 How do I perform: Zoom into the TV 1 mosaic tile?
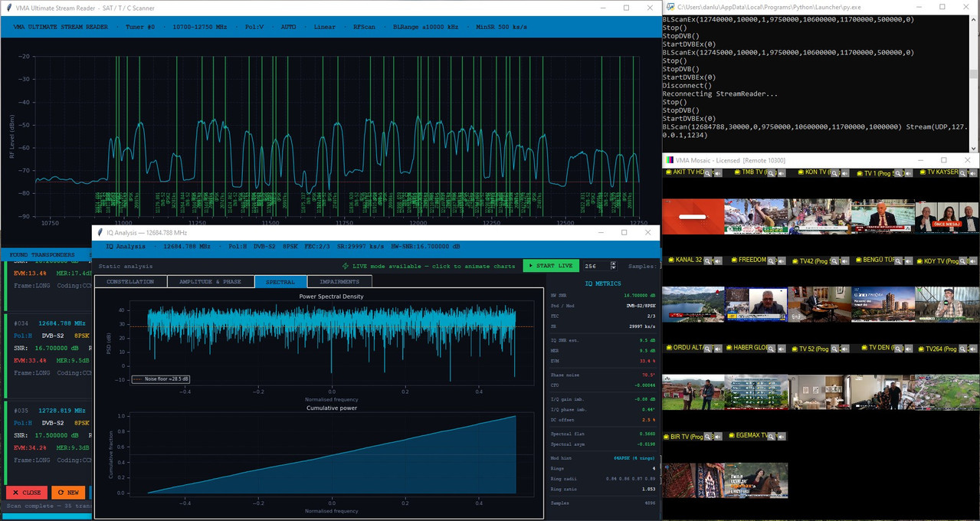(898, 173)
